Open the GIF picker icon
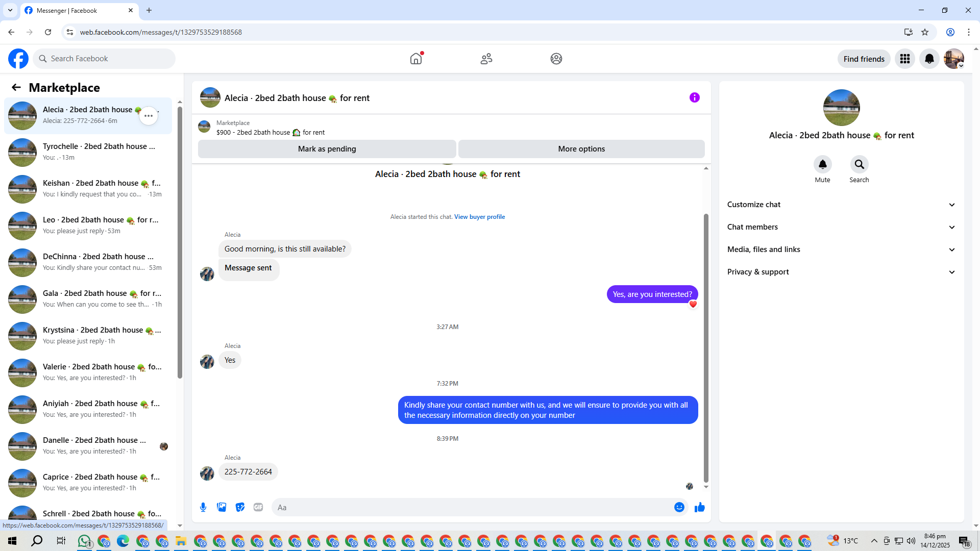The width and height of the screenshot is (980, 551). pos(258,507)
